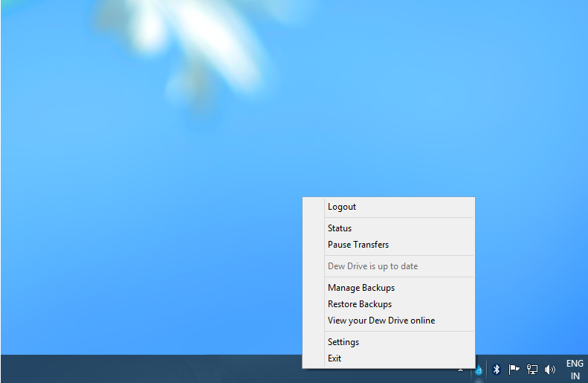Click the Action Center flag icon
Viewport: 588px width, 383px height.
pos(514,370)
